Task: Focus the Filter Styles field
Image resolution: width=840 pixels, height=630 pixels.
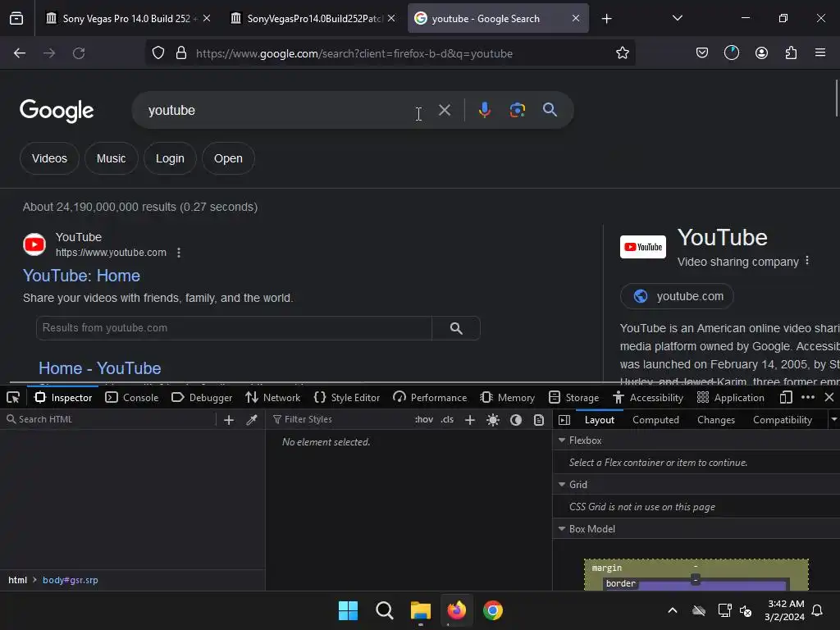Action: [340, 419]
